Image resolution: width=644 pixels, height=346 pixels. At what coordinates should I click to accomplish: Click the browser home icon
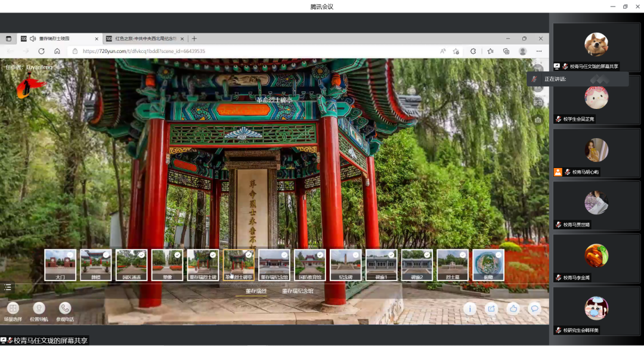pyautogui.click(x=57, y=51)
